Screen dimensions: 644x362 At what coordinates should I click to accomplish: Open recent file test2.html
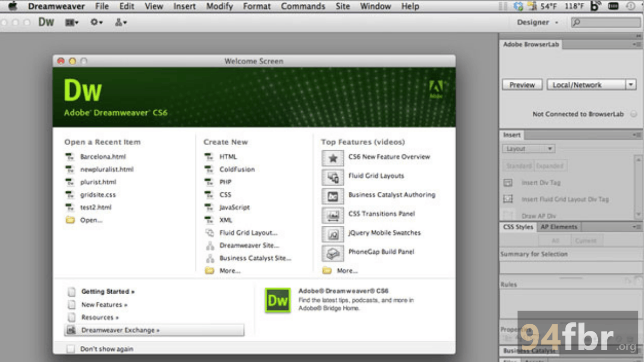click(96, 207)
